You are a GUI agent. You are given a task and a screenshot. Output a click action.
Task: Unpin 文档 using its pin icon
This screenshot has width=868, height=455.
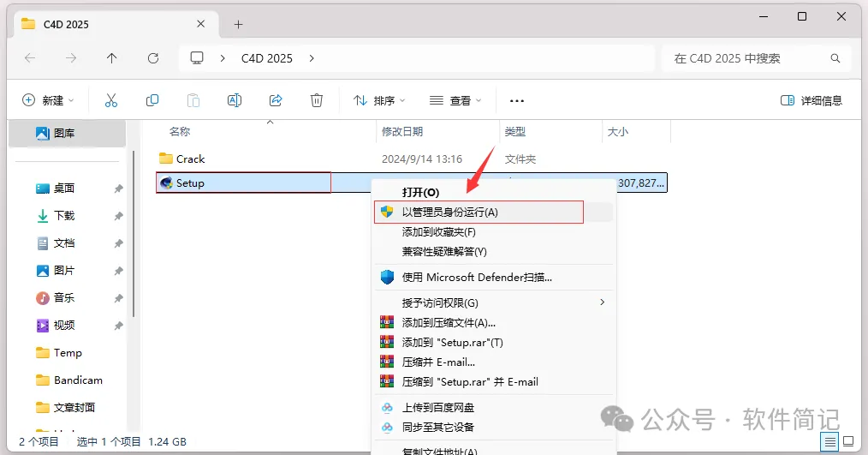tap(118, 243)
